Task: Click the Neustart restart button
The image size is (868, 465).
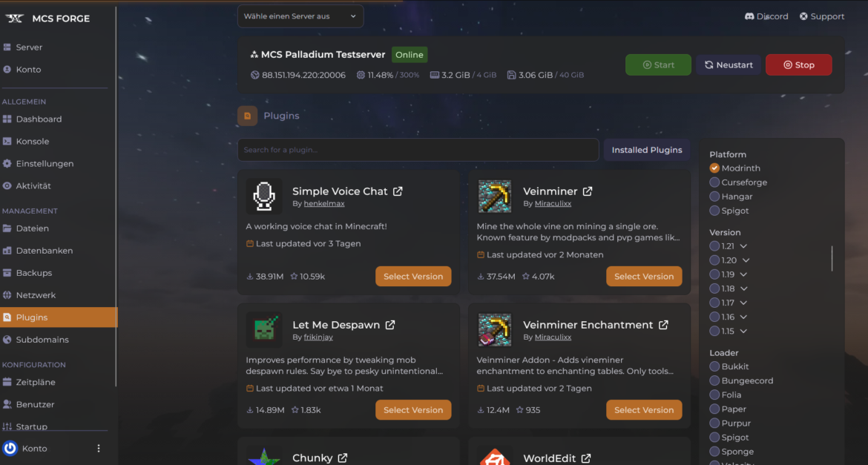Action: 729,65
